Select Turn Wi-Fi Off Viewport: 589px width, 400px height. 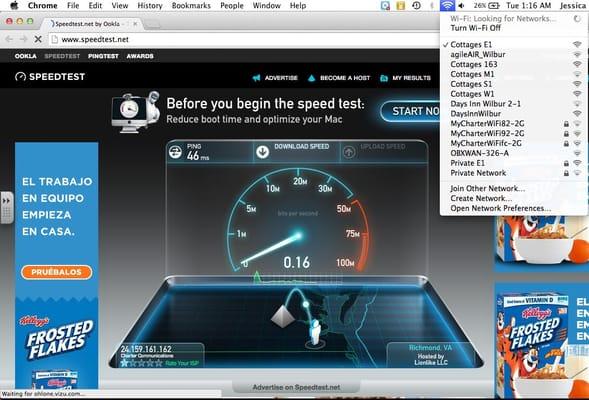(x=514, y=28)
